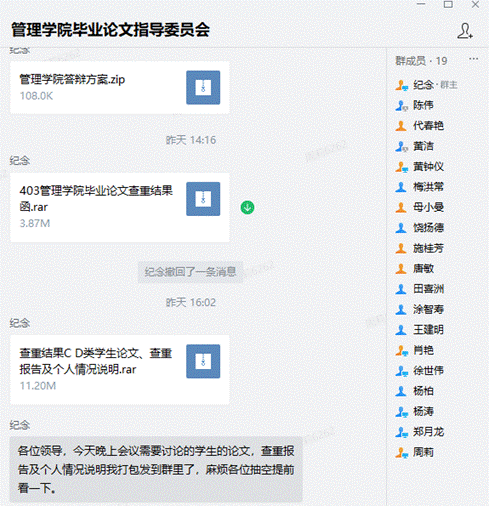The height and width of the screenshot is (506, 489).
Task: Open the group members more options (three dots)
Action: tap(473, 59)
